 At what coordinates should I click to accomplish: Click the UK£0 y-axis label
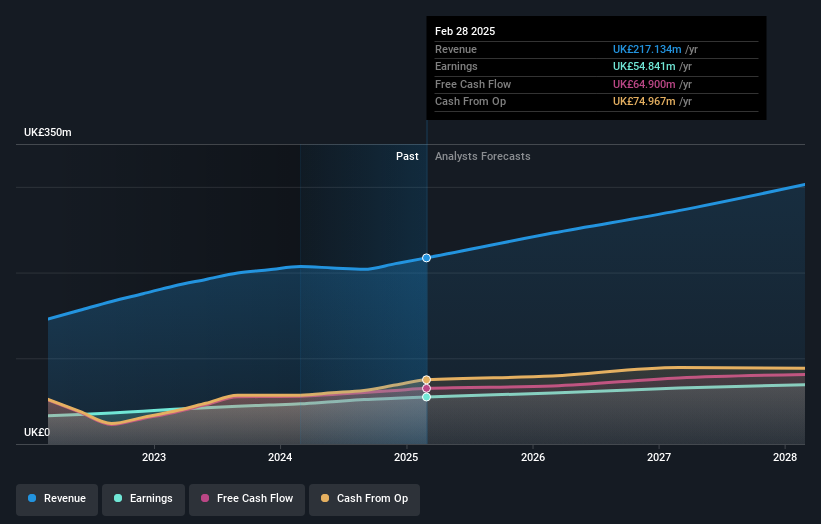tap(37, 432)
